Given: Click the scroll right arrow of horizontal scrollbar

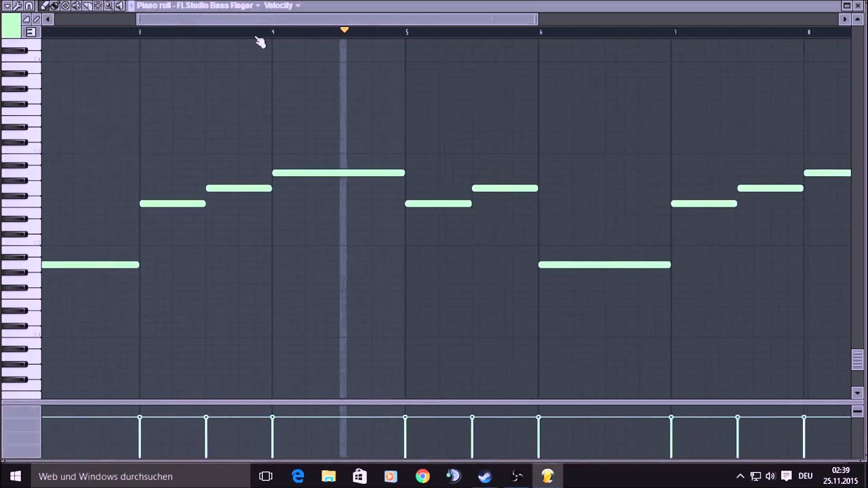Looking at the screenshot, I should 845,19.
